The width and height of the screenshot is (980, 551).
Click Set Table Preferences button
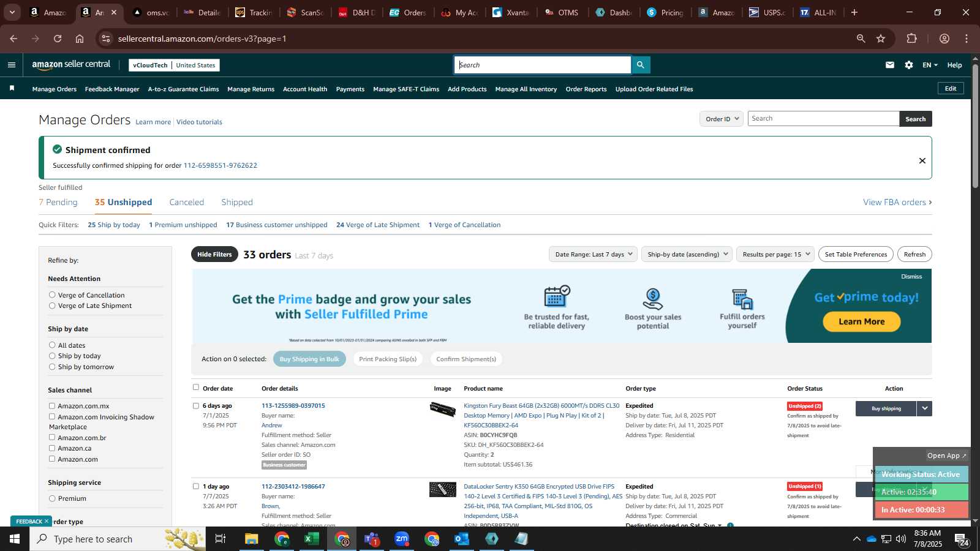[856, 254]
